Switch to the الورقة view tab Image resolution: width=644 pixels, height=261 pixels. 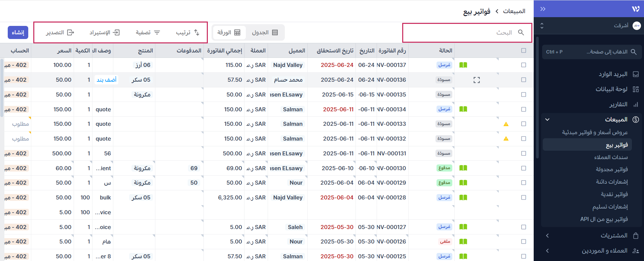click(229, 33)
